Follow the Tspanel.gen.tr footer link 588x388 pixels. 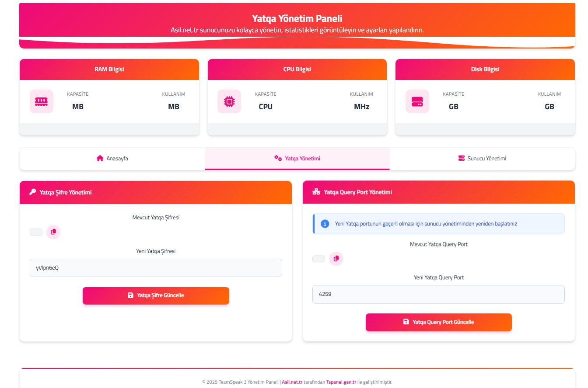[341, 382]
